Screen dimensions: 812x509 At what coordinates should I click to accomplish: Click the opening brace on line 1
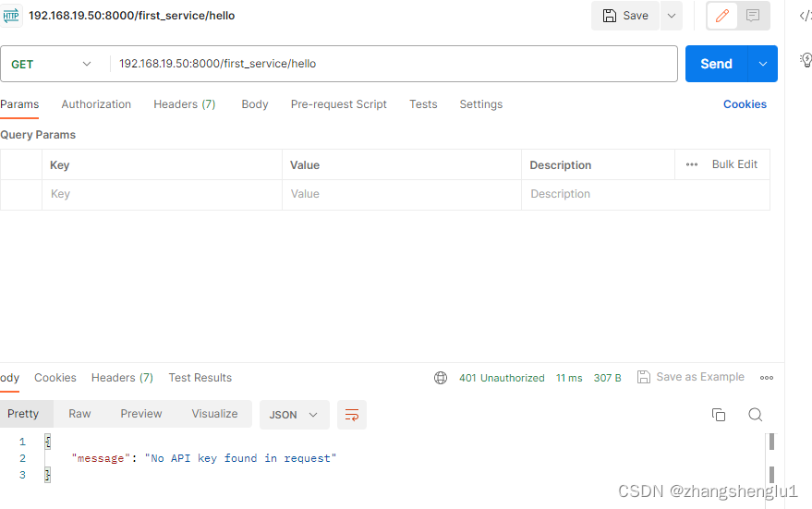click(x=48, y=442)
